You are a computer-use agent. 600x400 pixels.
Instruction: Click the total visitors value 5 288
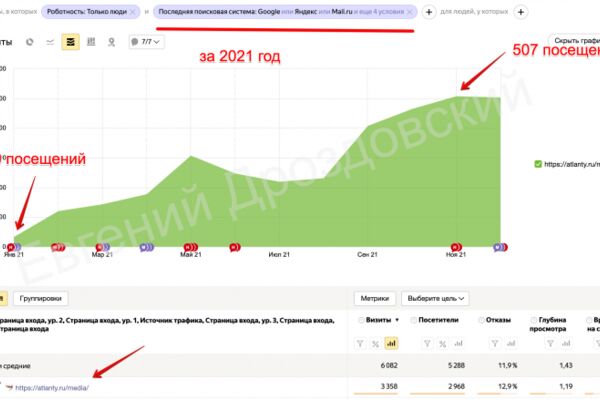(456, 366)
